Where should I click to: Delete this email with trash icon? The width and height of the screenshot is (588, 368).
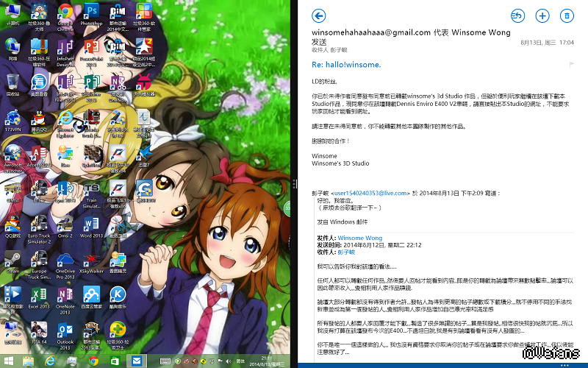(567, 15)
